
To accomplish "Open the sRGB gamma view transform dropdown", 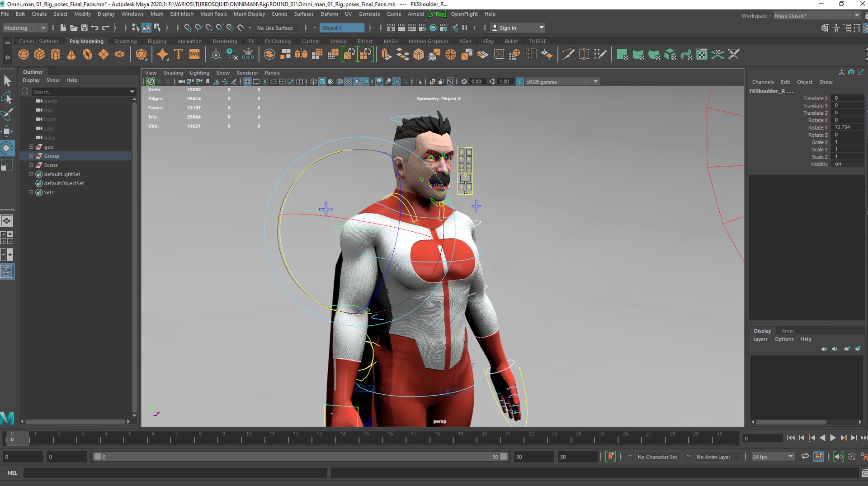I will 562,82.
